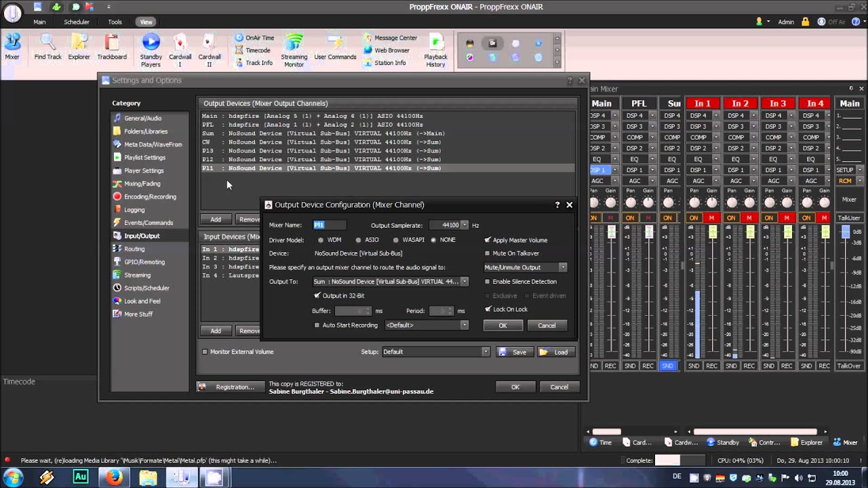This screenshot has height=488, width=868.
Task: Switch to the Standby bottom tab
Action: (x=724, y=443)
